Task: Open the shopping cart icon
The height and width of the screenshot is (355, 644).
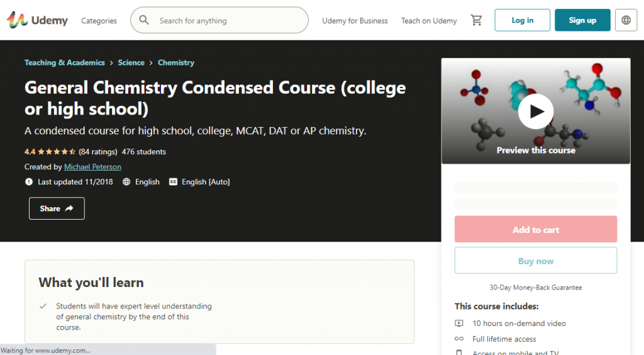Action: 477,20
